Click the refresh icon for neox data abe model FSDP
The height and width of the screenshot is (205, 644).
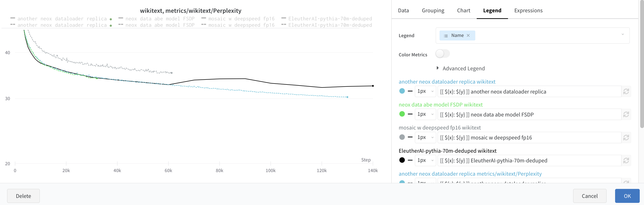click(626, 114)
